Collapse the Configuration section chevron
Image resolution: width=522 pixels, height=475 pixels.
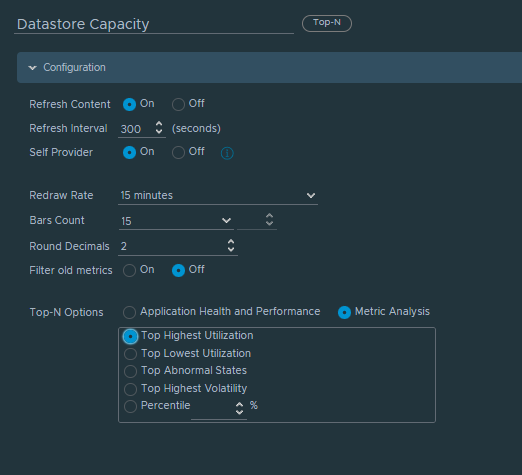pyautogui.click(x=32, y=68)
